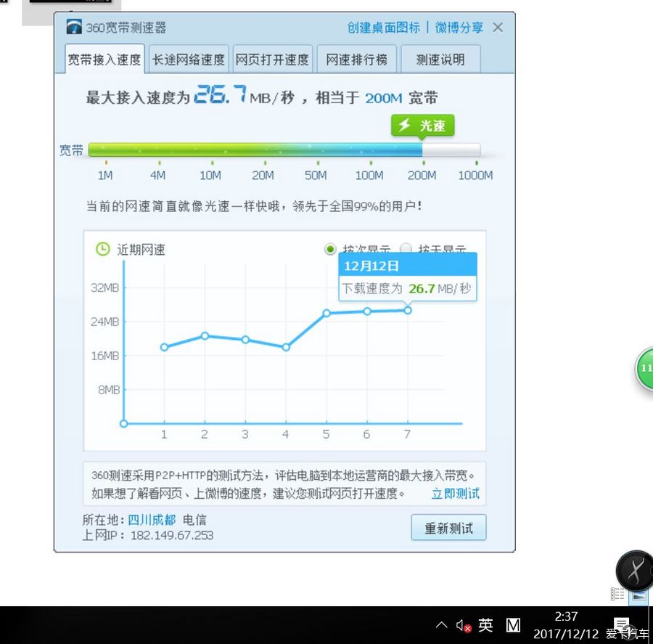653x644 pixels.
Task: Click the green floating ball widget
Action: [644, 369]
